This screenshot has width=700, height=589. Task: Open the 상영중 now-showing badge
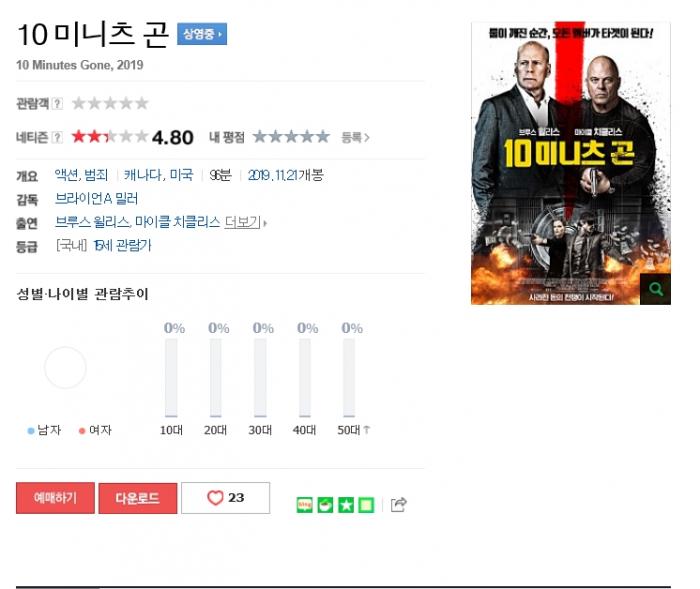click(x=202, y=34)
